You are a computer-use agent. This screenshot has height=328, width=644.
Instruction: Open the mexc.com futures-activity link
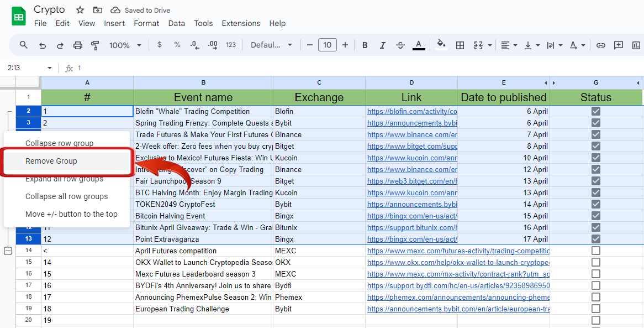pyautogui.click(x=458, y=251)
